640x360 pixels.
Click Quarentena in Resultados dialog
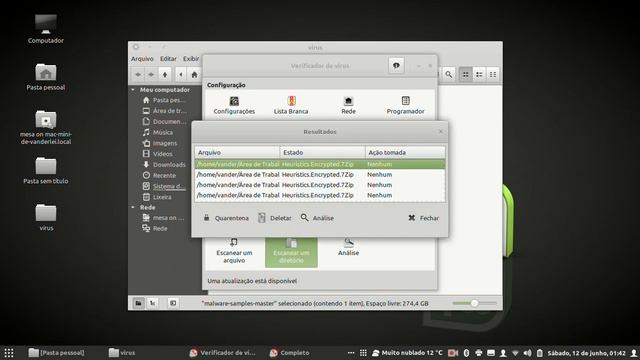pyautogui.click(x=227, y=218)
